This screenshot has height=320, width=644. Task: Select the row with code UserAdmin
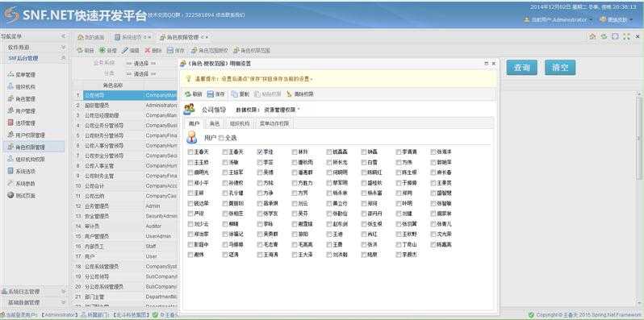click(x=125, y=236)
